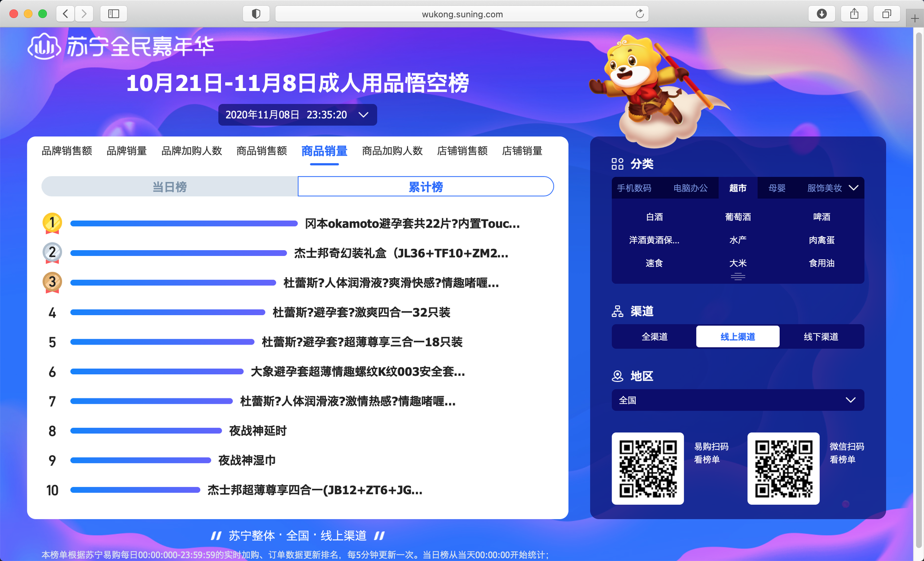Image resolution: width=924 pixels, height=561 pixels.
Task: Click the 渠道 channel hierarchy icon
Action: coord(617,311)
